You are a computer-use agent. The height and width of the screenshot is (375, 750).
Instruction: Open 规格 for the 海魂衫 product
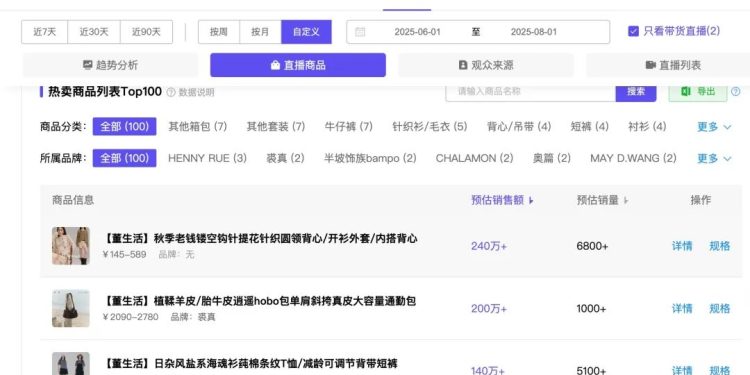tap(719, 370)
